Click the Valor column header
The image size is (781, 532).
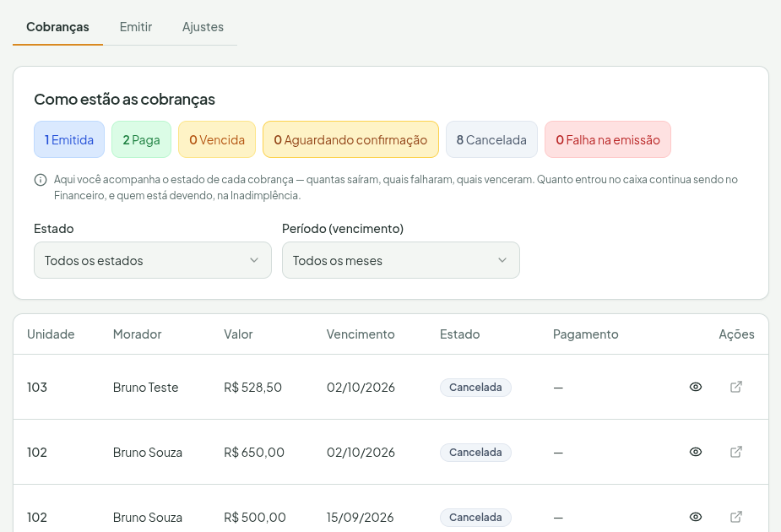[238, 334]
